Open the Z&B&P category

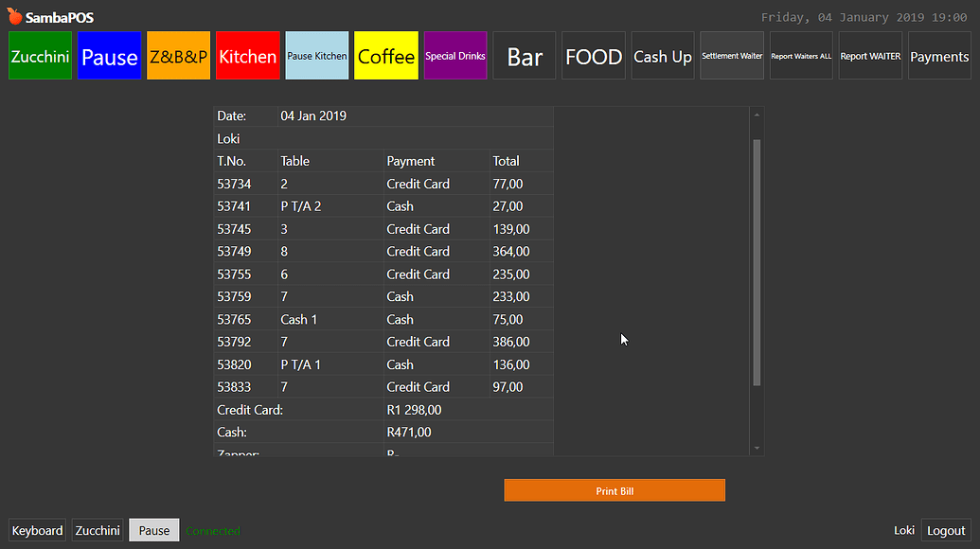(178, 55)
